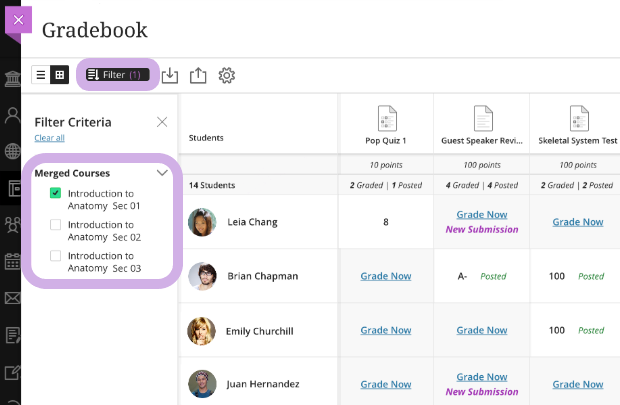620x405 pixels.
Task: Check Introduction to Anatomy Sec 03
Action: pyautogui.click(x=56, y=256)
